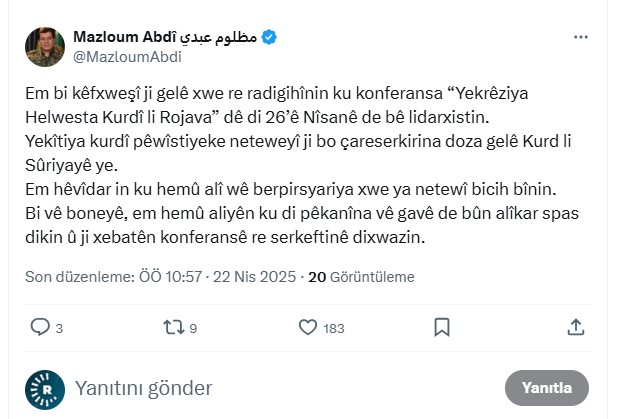
Task: Click the blue verified badge
Action: point(269,38)
